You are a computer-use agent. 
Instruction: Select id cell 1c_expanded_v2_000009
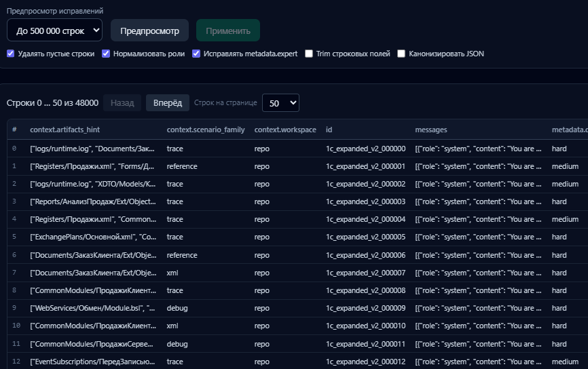click(365, 308)
